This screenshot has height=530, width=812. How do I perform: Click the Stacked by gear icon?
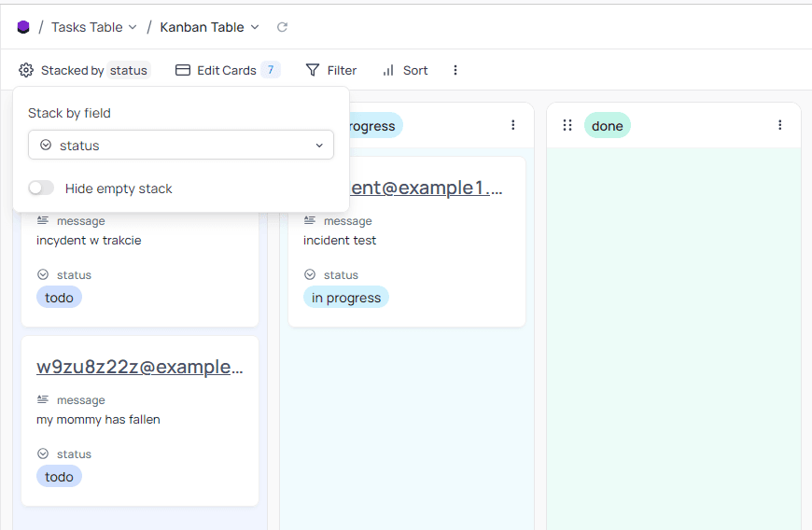(x=26, y=70)
